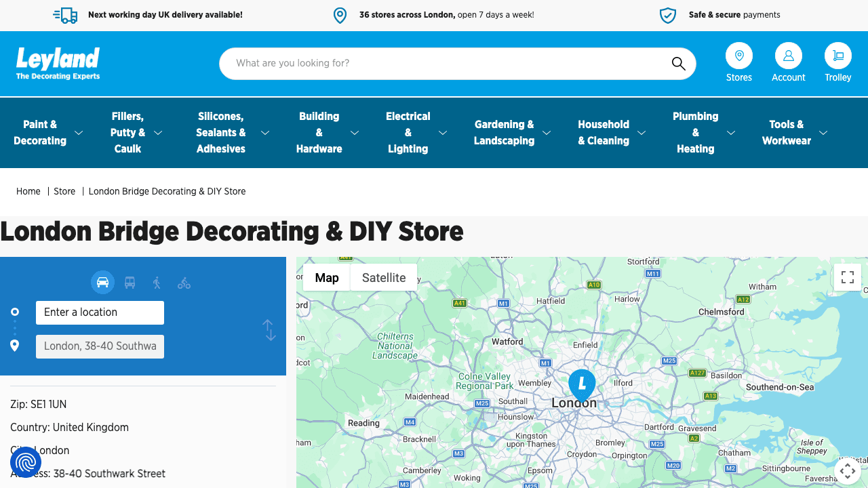Click the destination address field
This screenshot has width=868, height=488.
(100, 346)
